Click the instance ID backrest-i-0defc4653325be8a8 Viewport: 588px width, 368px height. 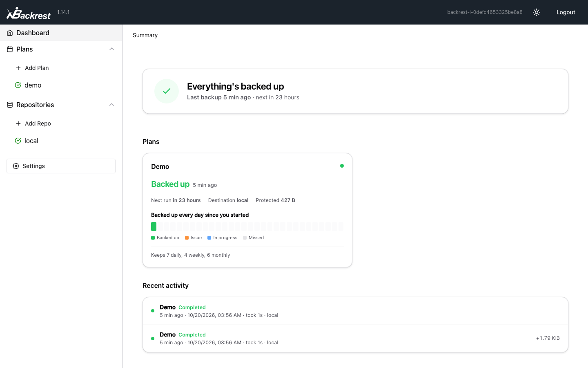pyautogui.click(x=485, y=12)
